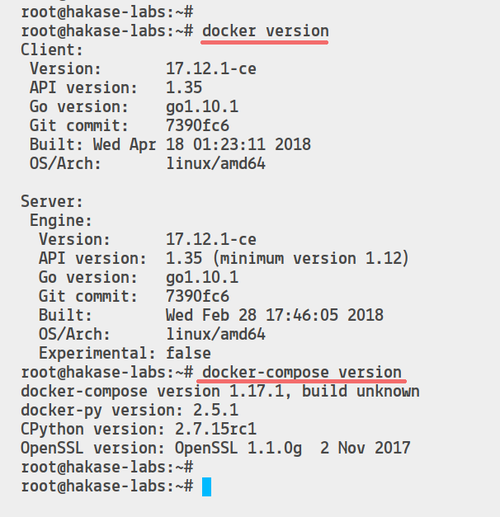Click the 'Engine:' label
The image size is (500, 517).
tap(61, 221)
